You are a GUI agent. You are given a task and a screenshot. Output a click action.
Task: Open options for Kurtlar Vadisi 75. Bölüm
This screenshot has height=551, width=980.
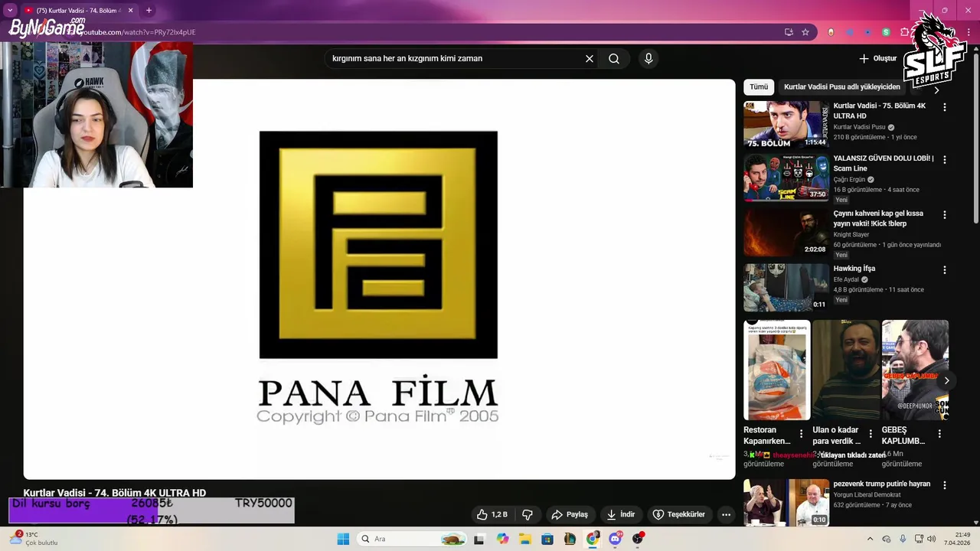pos(944,107)
